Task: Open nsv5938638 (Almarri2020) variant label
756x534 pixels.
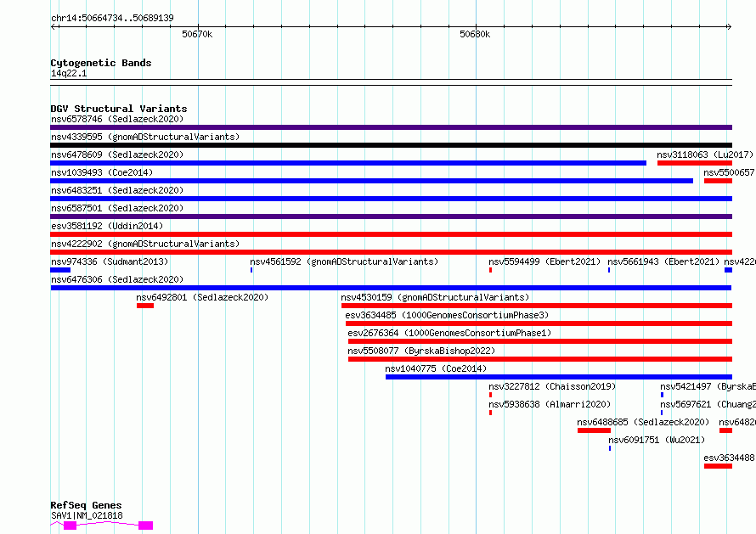Action: [x=550, y=404]
